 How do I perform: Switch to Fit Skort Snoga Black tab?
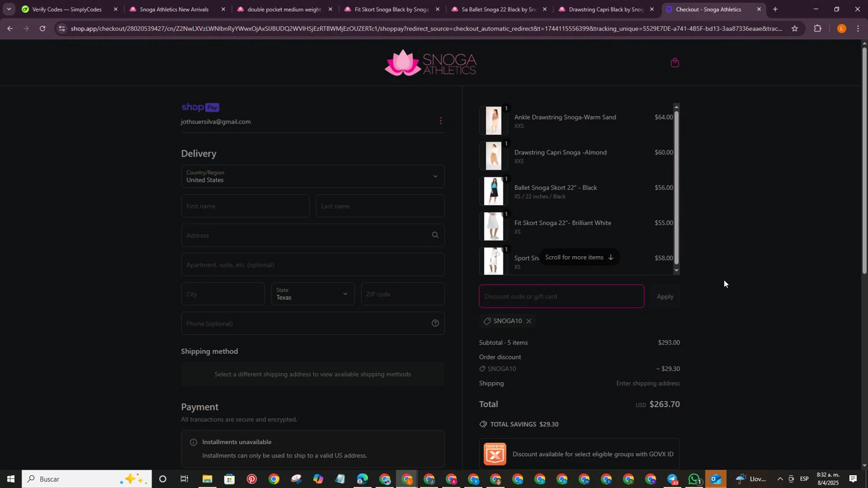click(390, 9)
